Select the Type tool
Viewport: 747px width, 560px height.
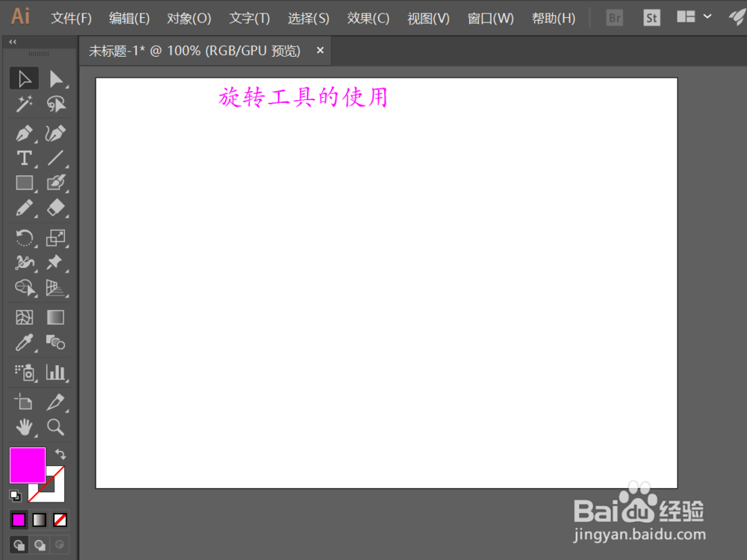click(24, 158)
